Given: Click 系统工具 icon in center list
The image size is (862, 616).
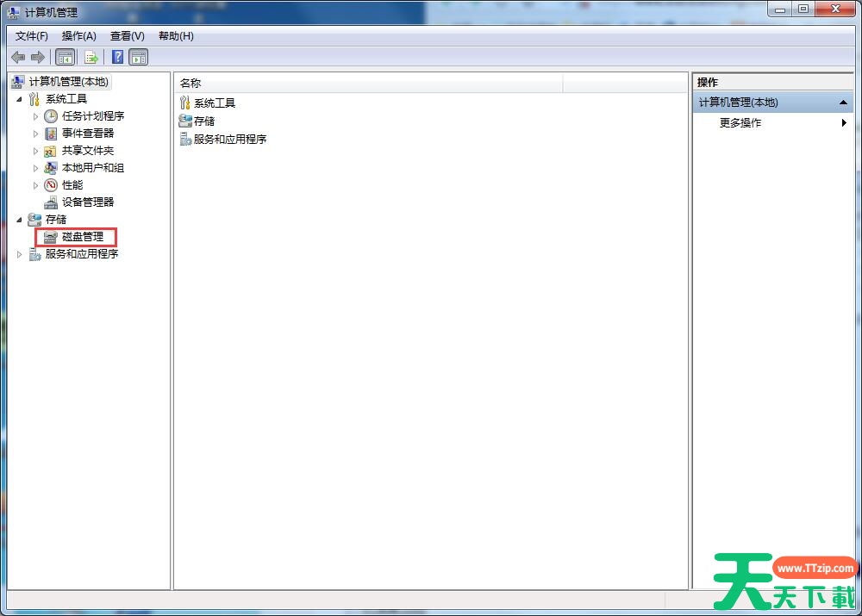Looking at the screenshot, I should click(184, 103).
